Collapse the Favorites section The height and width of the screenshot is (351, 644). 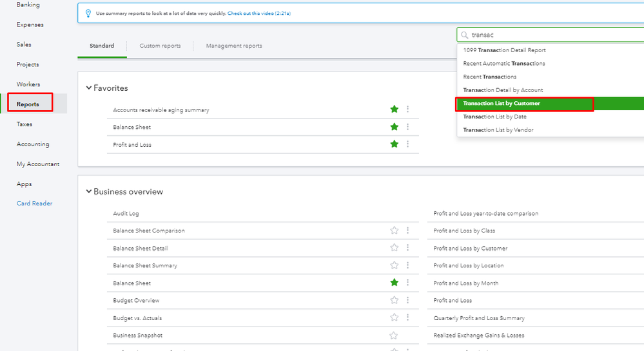(89, 88)
